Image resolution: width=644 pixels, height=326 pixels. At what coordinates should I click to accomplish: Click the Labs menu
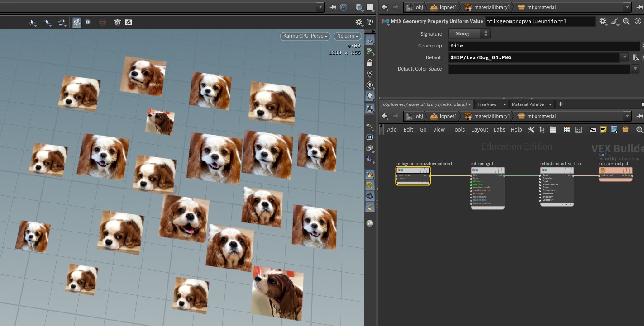click(499, 130)
